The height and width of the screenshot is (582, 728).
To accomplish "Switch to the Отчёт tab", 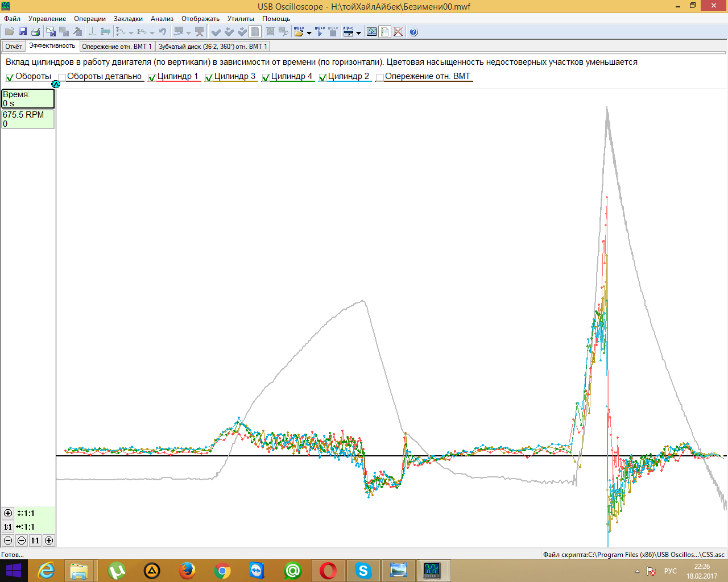I will 14,47.
